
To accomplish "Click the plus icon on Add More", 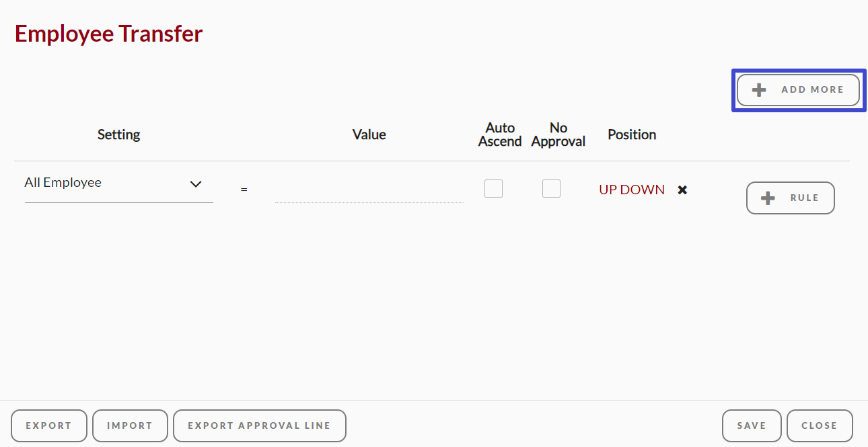I will point(759,90).
